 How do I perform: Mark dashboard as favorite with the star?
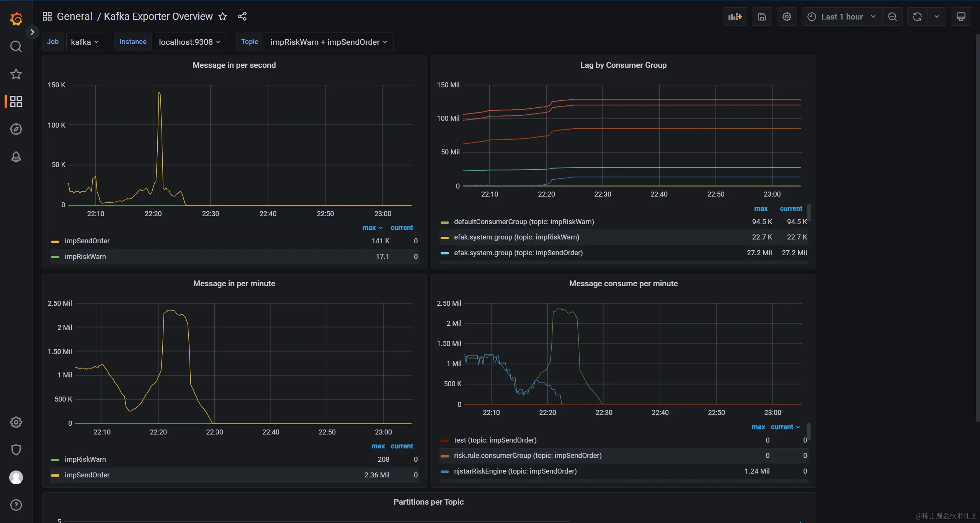222,16
